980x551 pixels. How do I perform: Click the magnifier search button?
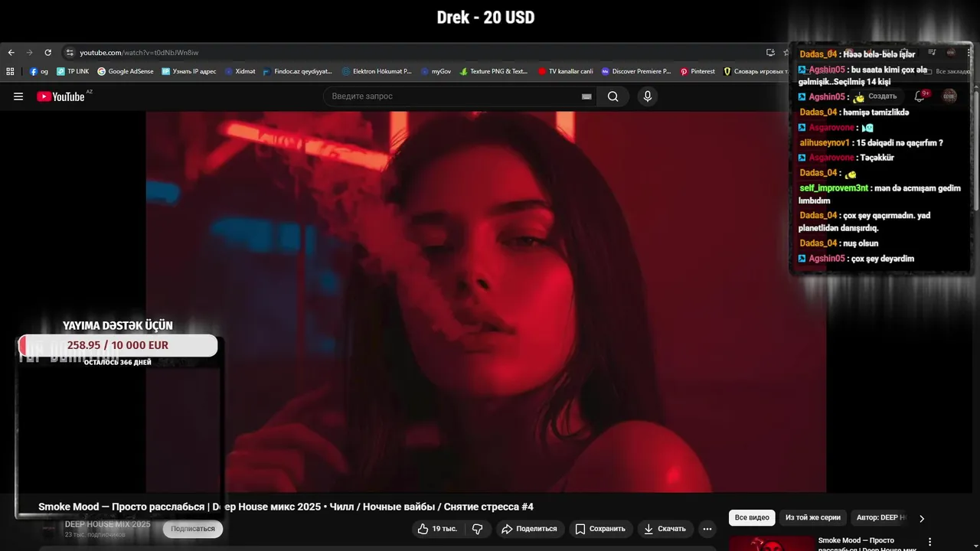pyautogui.click(x=612, y=96)
